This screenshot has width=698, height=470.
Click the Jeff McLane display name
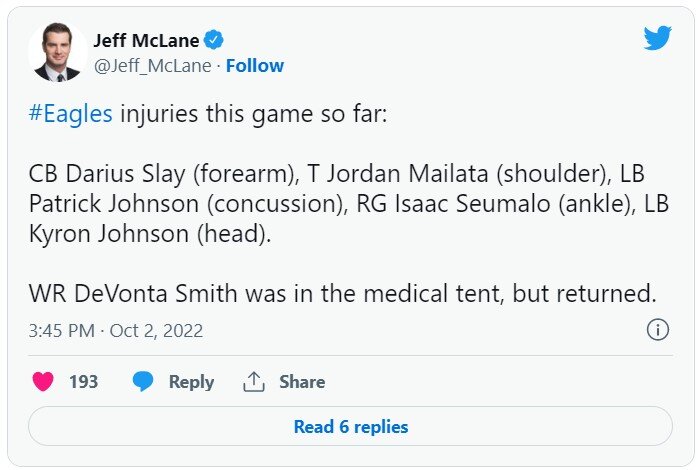click(x=146, y=40)
